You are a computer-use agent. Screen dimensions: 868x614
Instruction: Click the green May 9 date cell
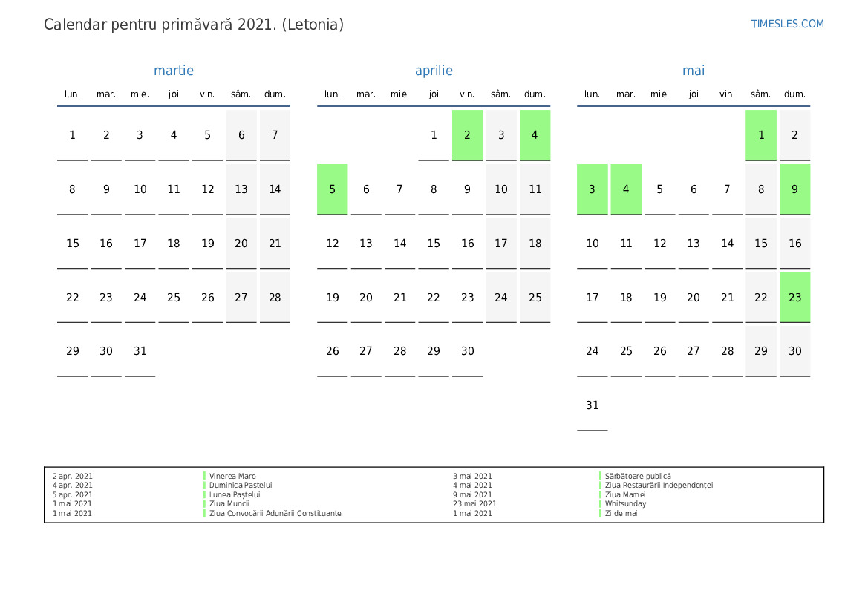[x=794, y=189]
